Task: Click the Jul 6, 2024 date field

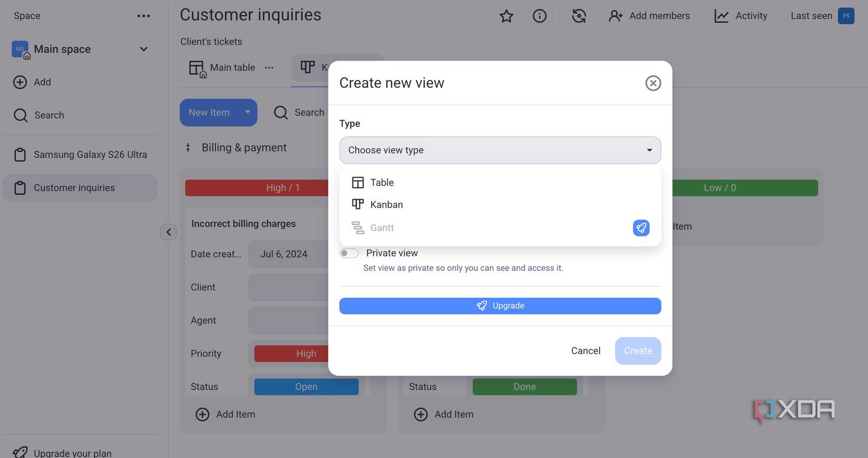Action: pyautogui.click(x=288, y=254)
